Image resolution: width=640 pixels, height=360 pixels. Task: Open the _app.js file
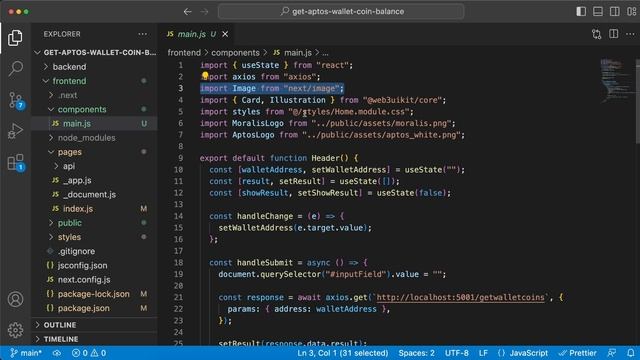pos(94,180)
